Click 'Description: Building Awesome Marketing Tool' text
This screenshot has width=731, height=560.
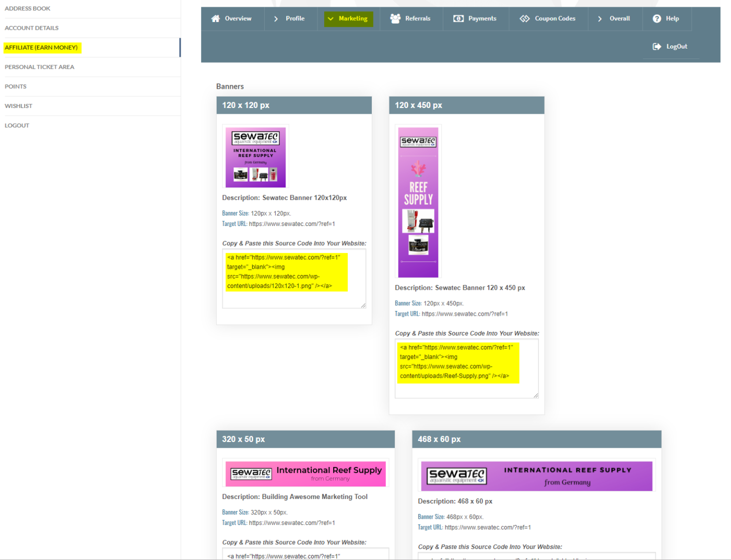coord(295,497)
